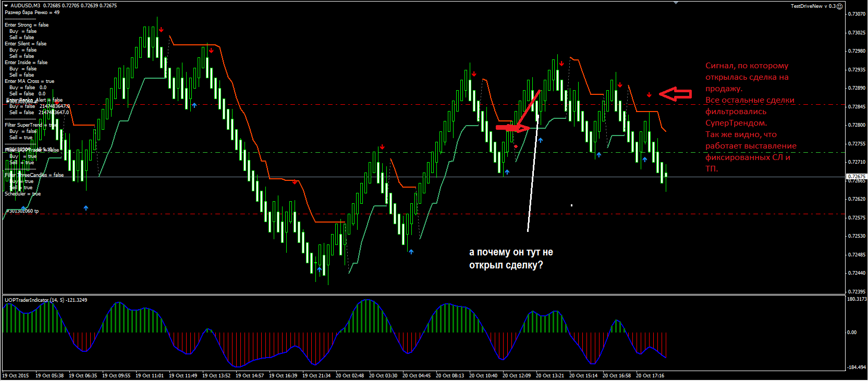Click the '20 Oct 02:48' time axis label
The width and height of the screenshot is (868, 381).
tap(350, 376)
